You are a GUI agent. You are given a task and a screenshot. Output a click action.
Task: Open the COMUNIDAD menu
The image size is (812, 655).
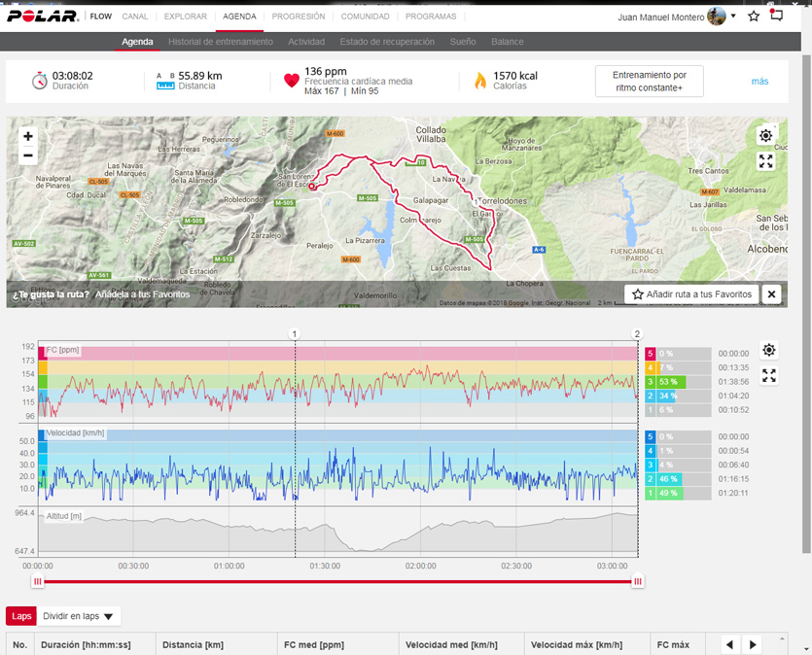[365, 17]
